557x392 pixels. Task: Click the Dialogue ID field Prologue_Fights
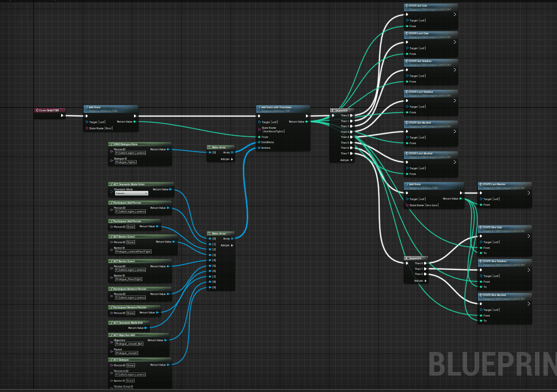click(126, 162)
